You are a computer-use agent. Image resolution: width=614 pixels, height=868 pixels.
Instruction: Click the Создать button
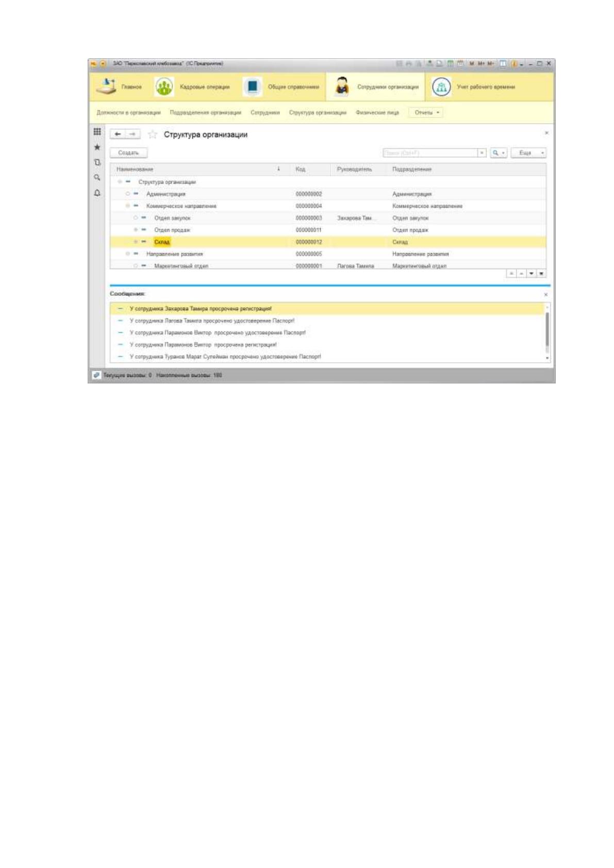(x=128, y=153)
